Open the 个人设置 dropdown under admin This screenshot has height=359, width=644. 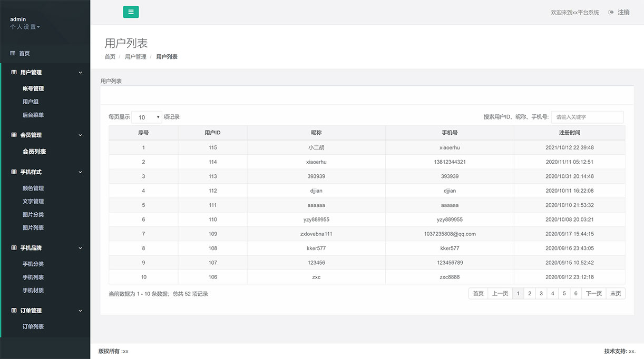tap(25, 27)
